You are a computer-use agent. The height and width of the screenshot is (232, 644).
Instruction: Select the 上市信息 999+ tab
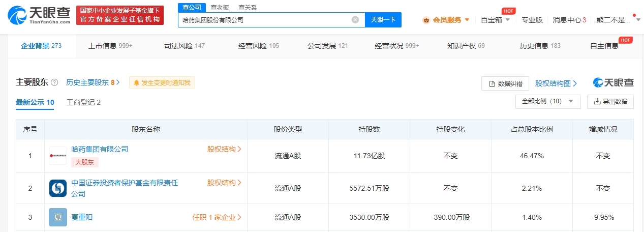tap(110, 46)
